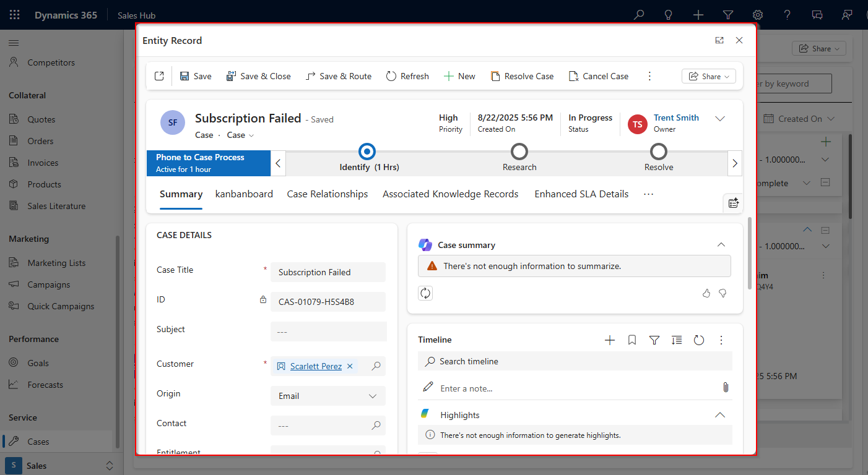Image resolution: width=868 pixels, height=475 pixels.
Task: Open the Scarlett Perez customer record link
Action: 316,366
